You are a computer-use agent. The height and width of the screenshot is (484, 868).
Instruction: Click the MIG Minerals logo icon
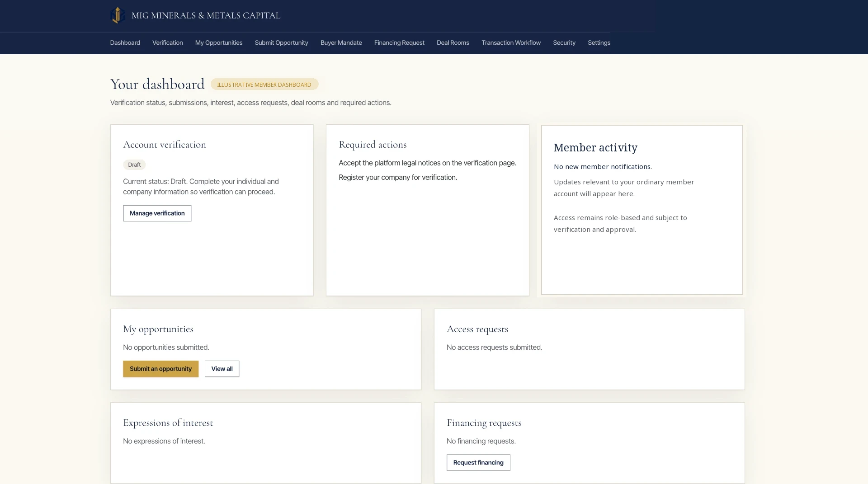[118, 15]
